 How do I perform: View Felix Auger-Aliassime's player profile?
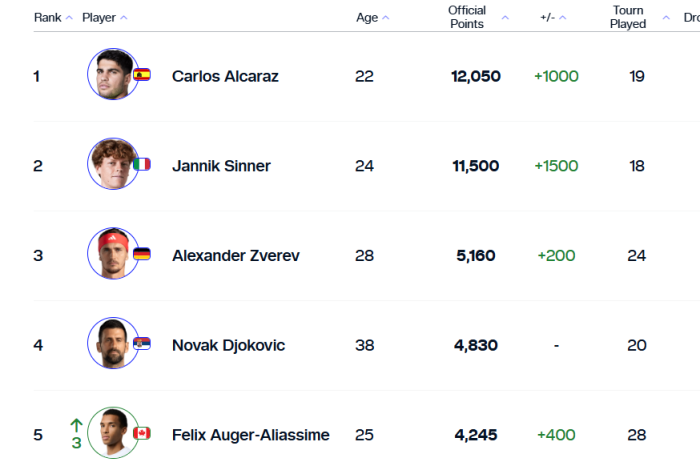tap(250, 435)
